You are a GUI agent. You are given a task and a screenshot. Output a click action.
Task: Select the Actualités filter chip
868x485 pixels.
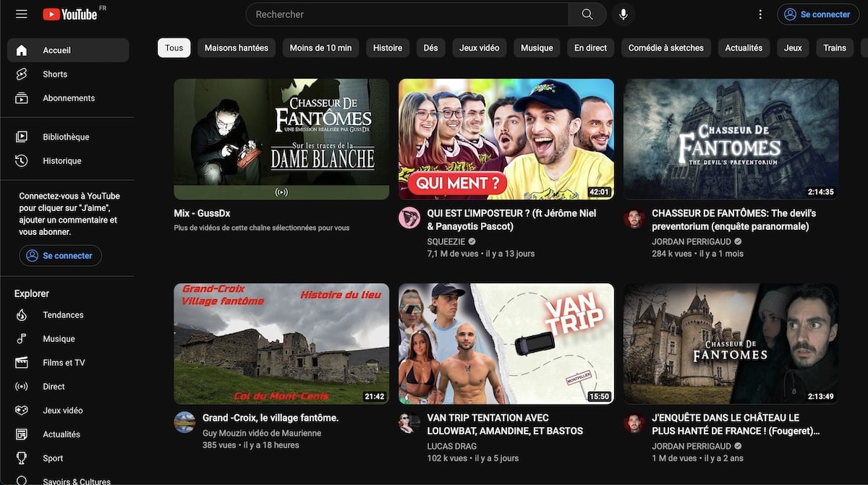[744, 48]
